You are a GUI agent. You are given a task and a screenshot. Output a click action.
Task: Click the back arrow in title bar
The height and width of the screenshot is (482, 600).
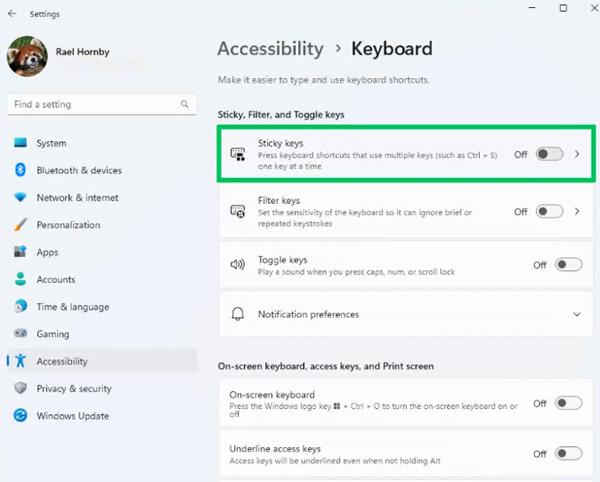point(11,14)
